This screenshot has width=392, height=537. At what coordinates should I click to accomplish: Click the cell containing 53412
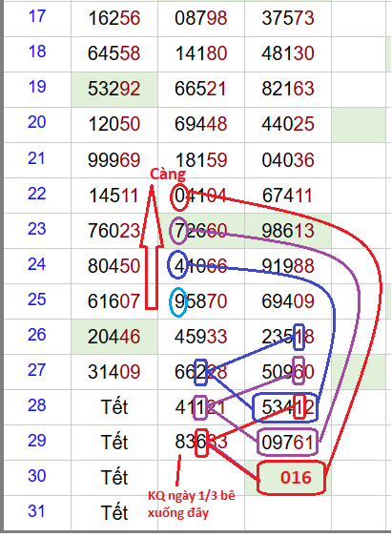pos(288,407)
